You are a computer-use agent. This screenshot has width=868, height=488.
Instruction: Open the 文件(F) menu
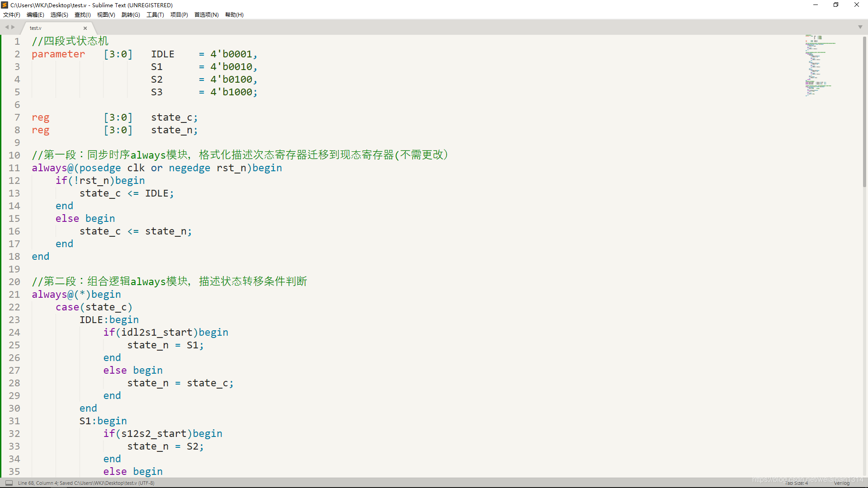(x=12, y=15)
